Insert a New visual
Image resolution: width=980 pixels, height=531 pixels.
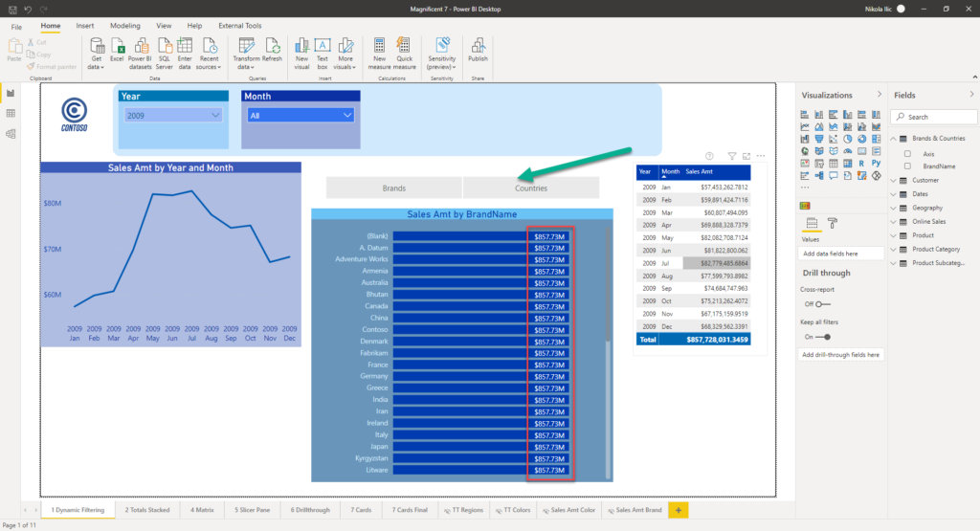[x=301, y=54]
